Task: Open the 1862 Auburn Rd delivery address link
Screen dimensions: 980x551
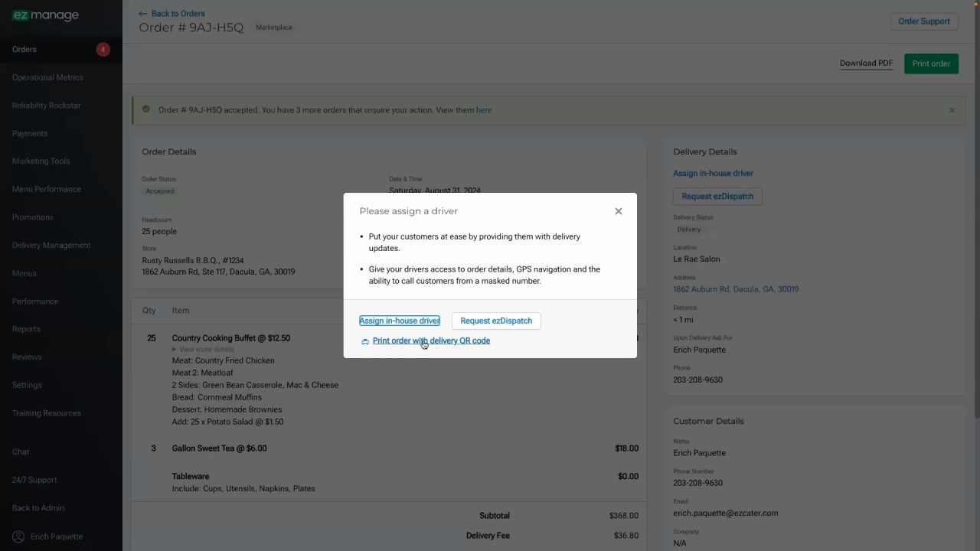Action: pos(736,289)
